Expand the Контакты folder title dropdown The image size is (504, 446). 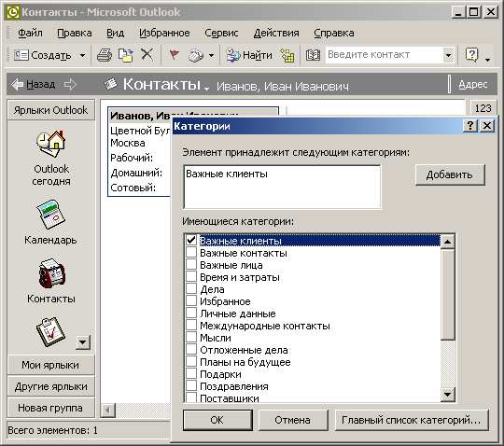(206, 88)
